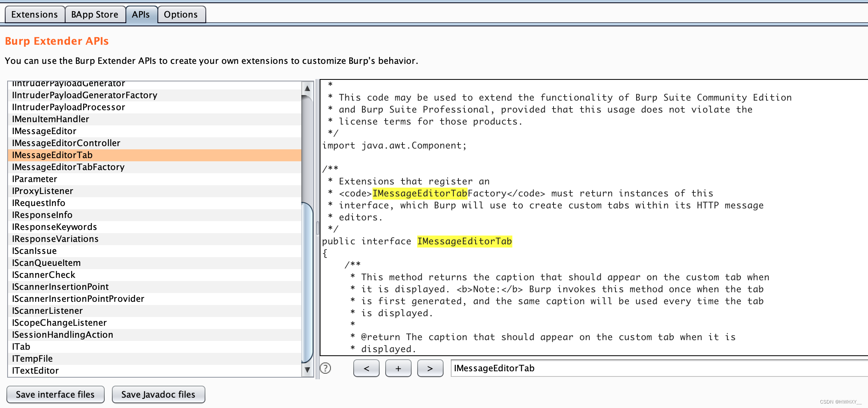Select IMenuItemHandler in the API list

(154, 119)
